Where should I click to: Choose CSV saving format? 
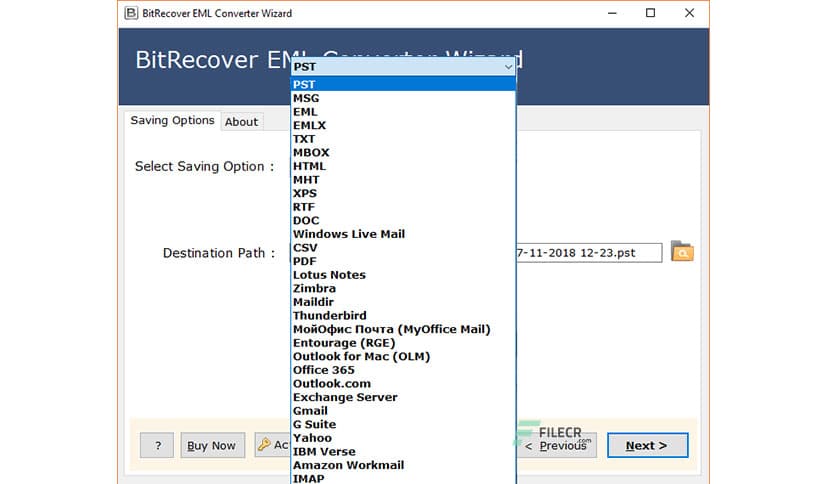point(404,247)
